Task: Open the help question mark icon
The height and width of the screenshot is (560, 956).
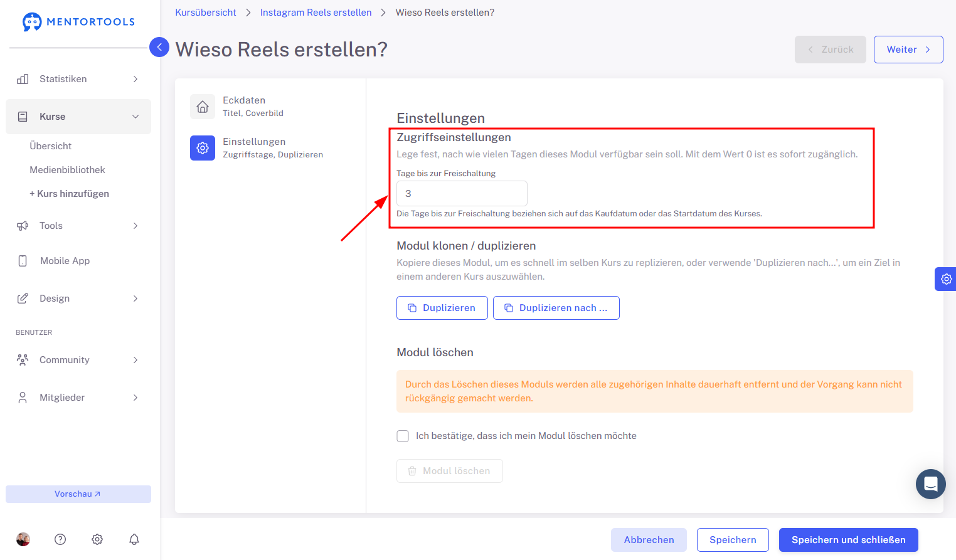Action: 60,539
